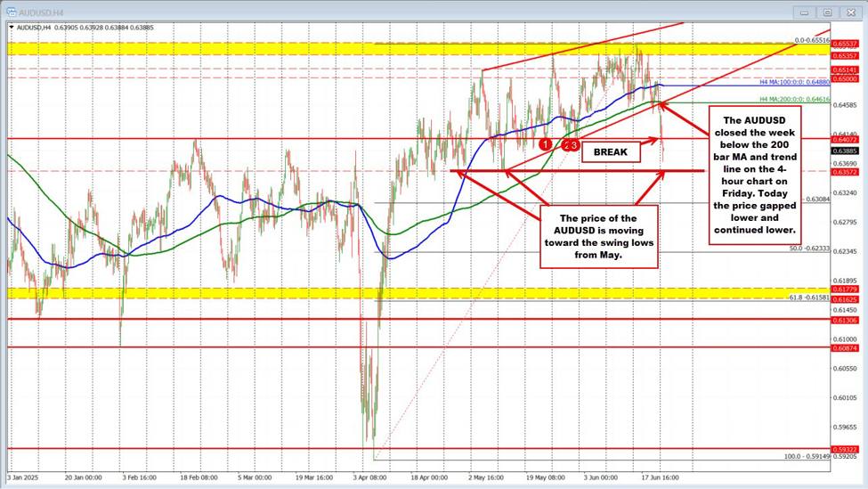
Task: Click the current price tag 0.63885
Action: click(x=843, y=151)
